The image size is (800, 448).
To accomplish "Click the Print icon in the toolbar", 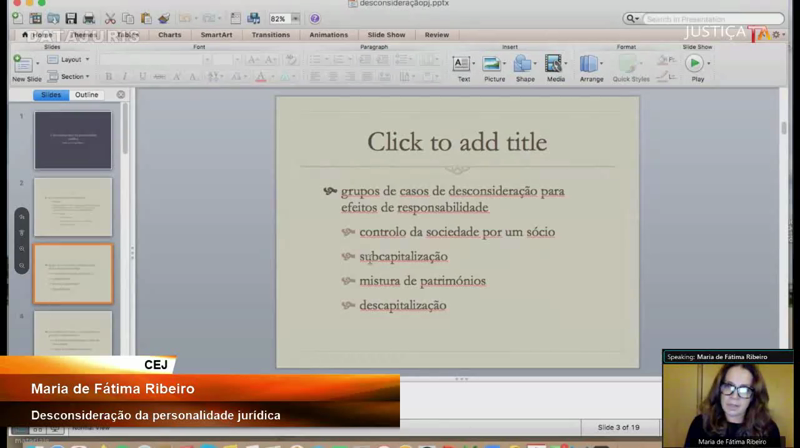I will tap(89, 19).
